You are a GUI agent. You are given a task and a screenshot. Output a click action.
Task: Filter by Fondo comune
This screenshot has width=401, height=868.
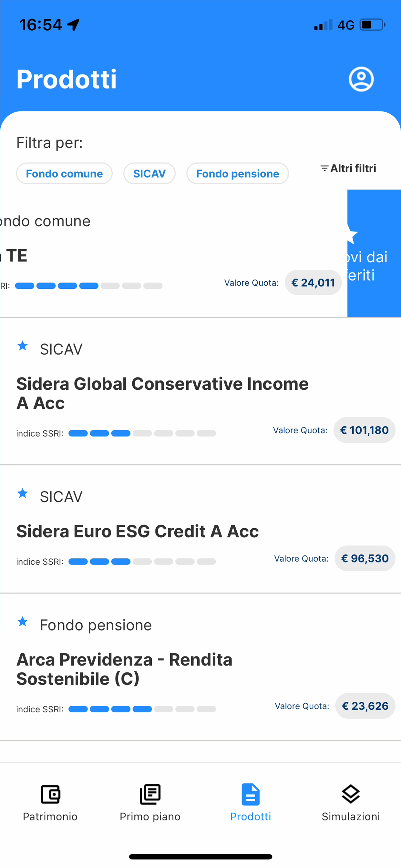tap(64, 173)
